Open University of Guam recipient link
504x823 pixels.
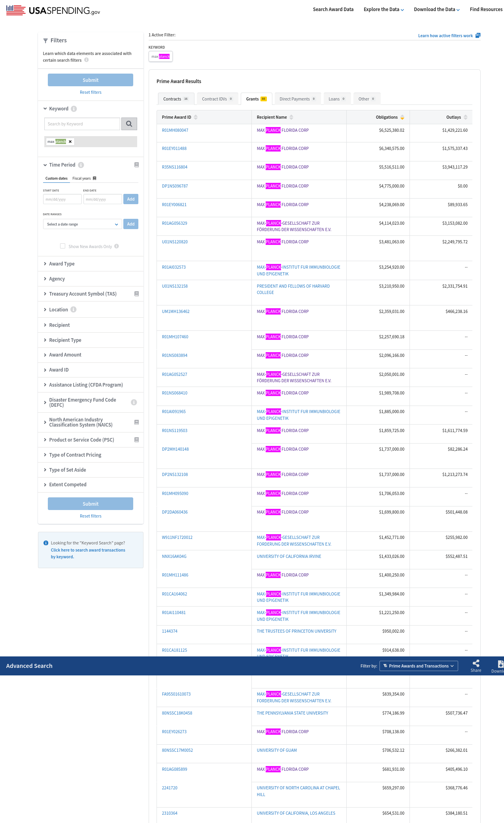coord(277,750)
